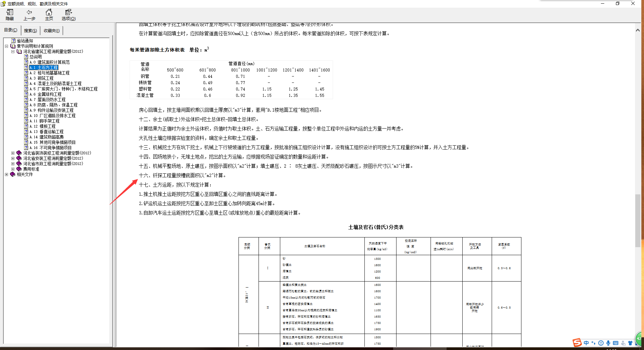Click the topic icon beside A.2 桩与地基基础工程
The image size is (644, 350).
point(26,73)
